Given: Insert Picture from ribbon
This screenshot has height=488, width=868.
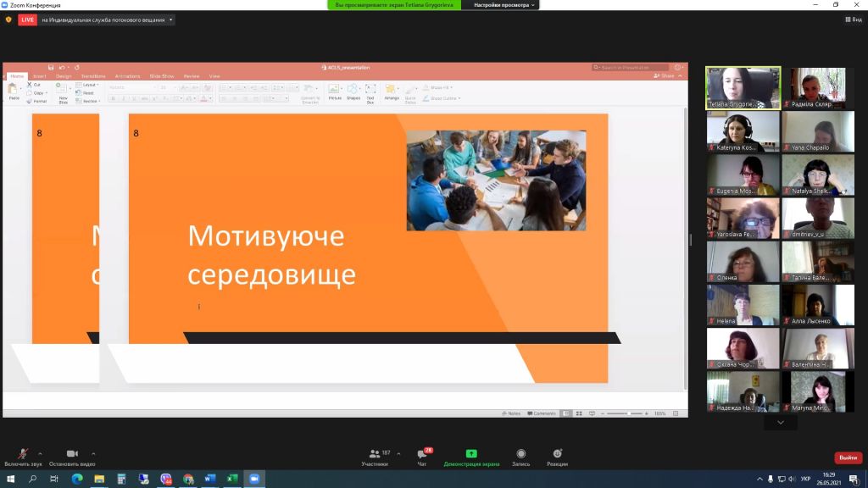Looking at the screenshot, I should (x=335, y=91).
